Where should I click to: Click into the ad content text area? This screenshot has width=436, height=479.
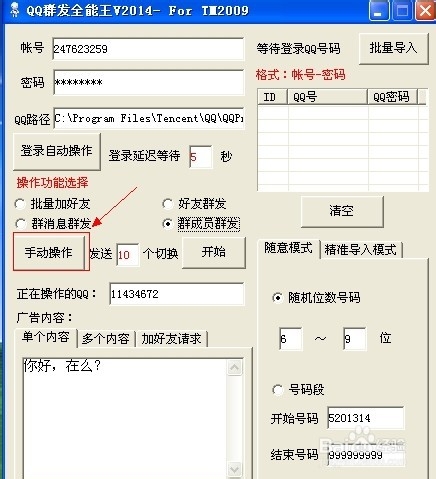point(125,418)
